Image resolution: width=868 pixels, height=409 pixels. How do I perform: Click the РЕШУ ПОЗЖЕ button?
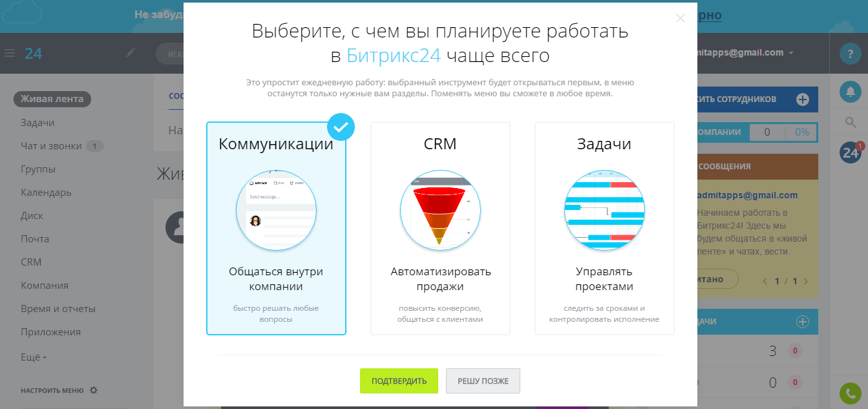(482, 381)
